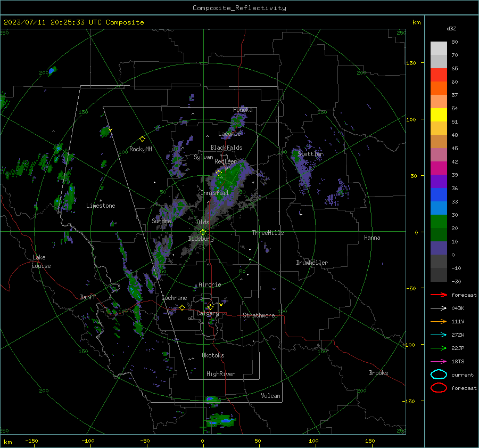479x448 pixels.
Task: Click the Lacombe city label
Action: [229, 134]
